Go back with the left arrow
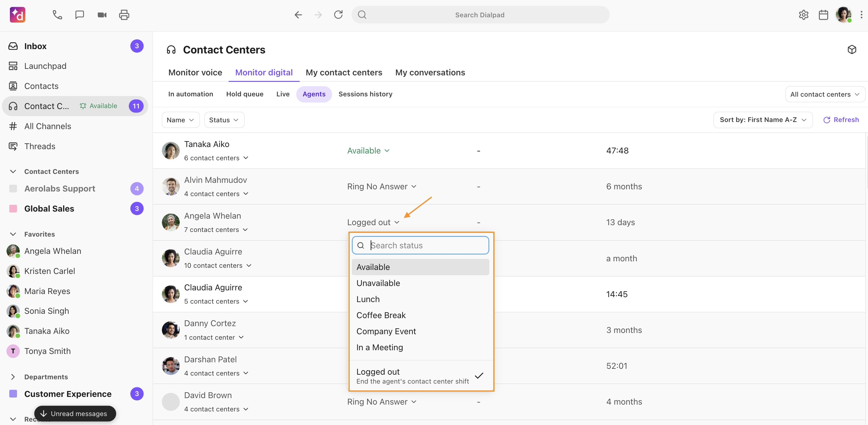 click(298, 15)
